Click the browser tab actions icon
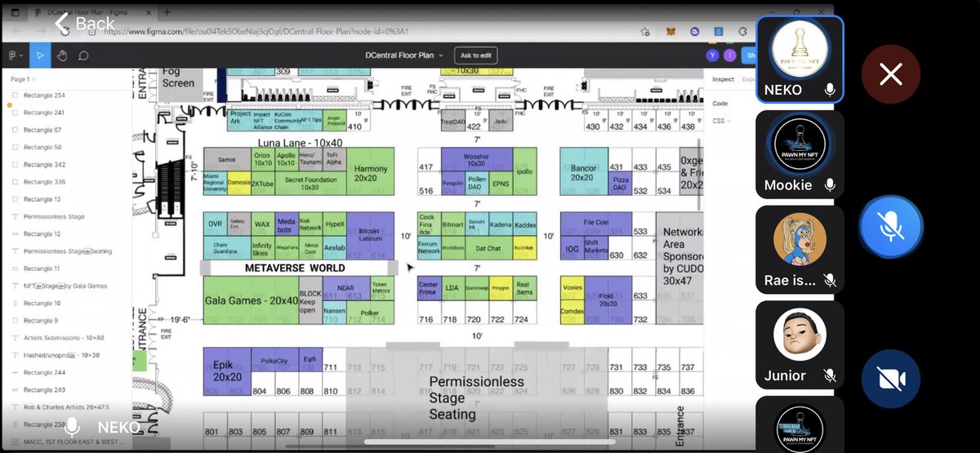 coord(14,12)
